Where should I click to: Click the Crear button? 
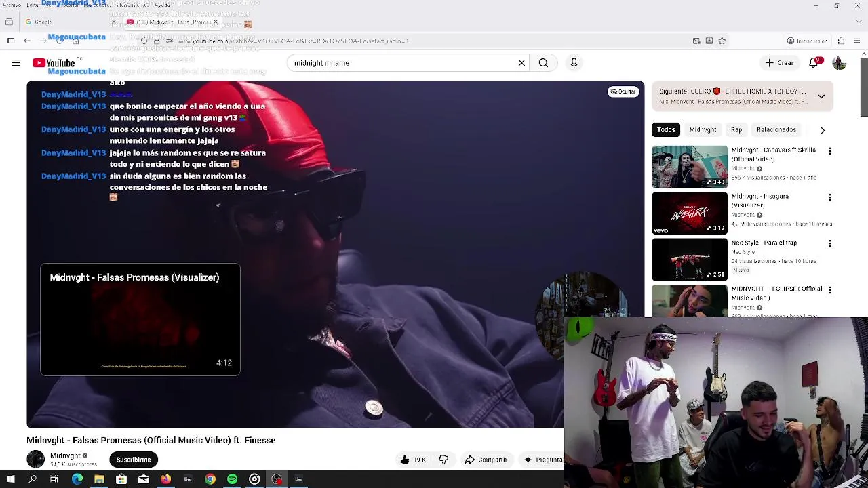(x=779, y=63)
